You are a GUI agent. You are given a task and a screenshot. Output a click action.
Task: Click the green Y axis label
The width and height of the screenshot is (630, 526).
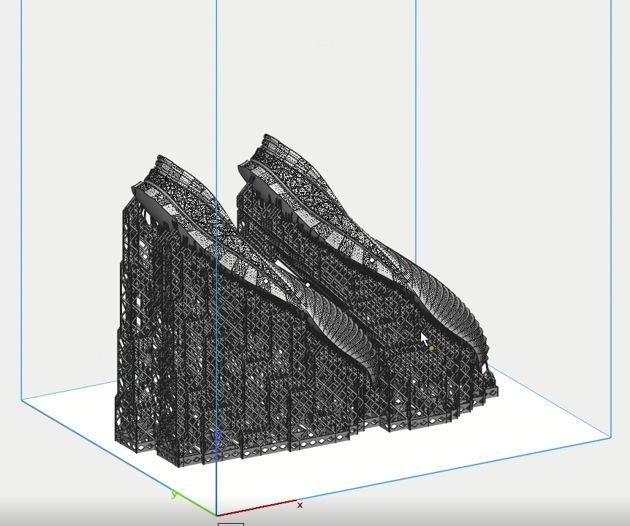(x=174, y=494)
